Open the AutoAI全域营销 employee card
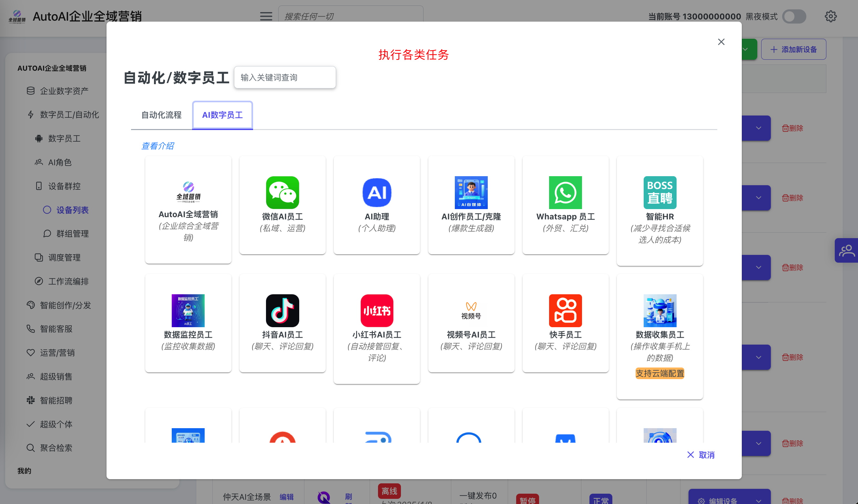This screenshot has height=504, width=858. coord(188,209)
